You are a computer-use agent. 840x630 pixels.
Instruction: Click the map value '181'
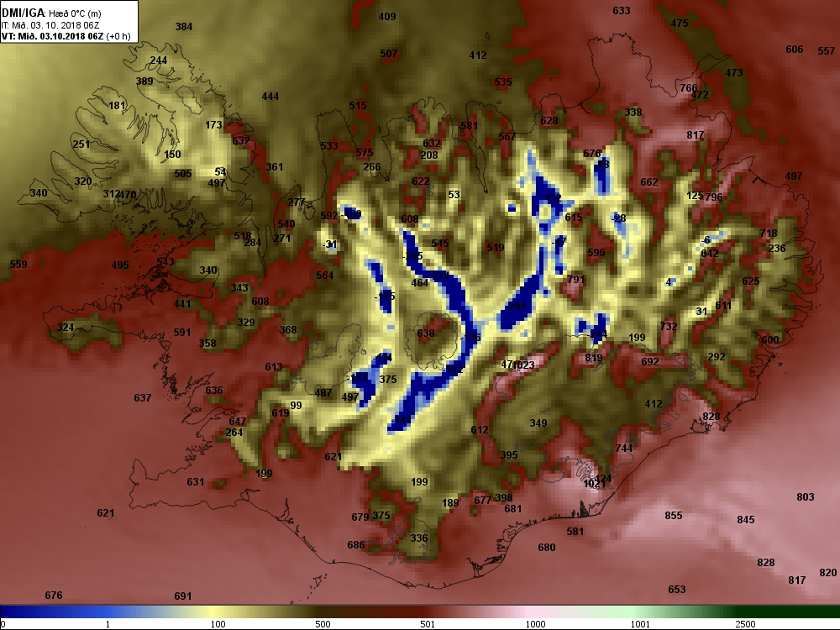(117, 106)
